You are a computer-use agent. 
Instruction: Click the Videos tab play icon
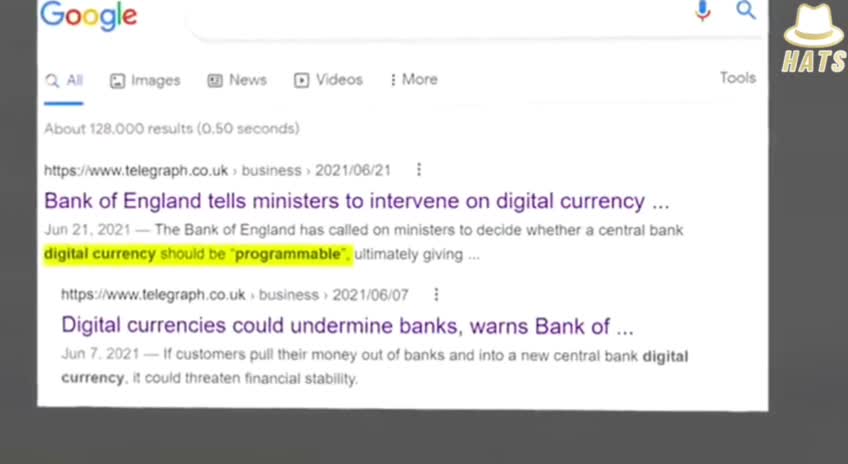point(301,81)
